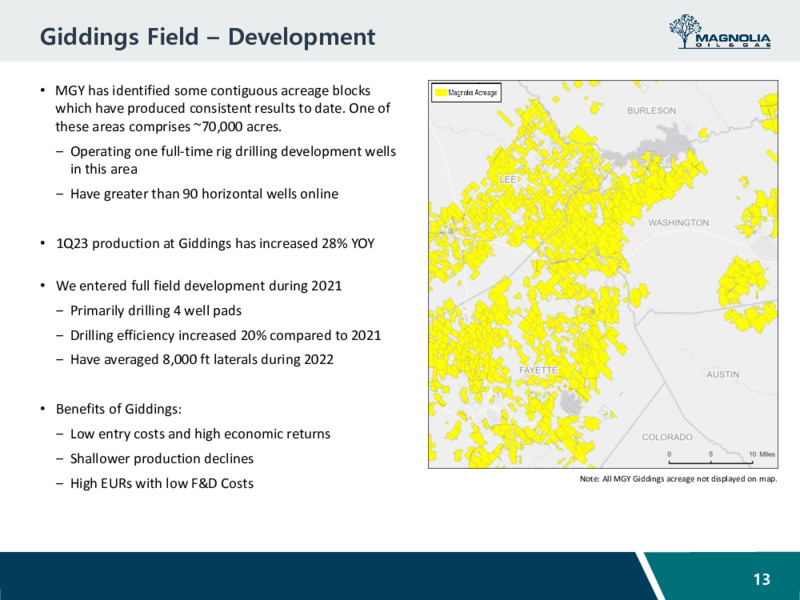800x600 pixels.
Task: Click slide page number 13
Action: point(762,580)
